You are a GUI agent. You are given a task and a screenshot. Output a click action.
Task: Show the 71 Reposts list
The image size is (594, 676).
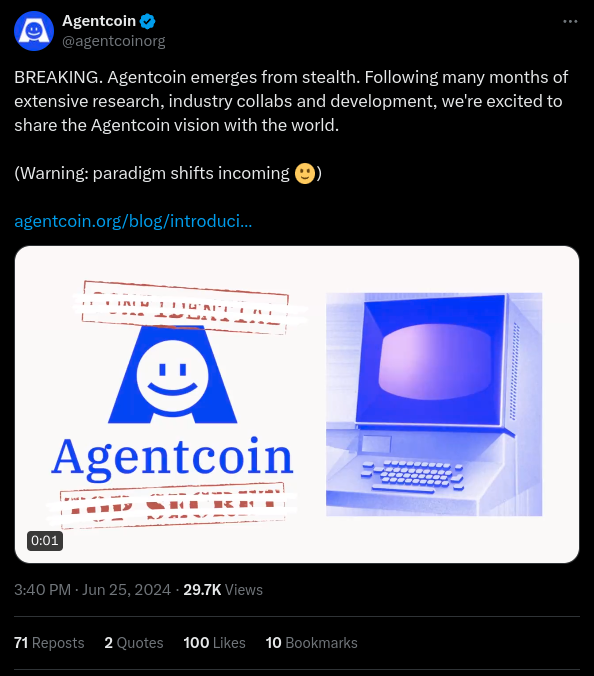pyautogui.click(x=49, y=643)
